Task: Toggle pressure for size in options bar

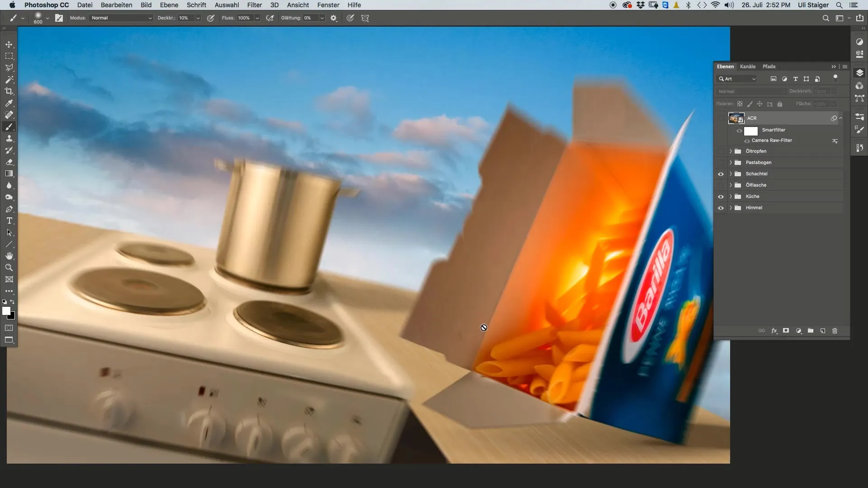Action: coord(350,18)
